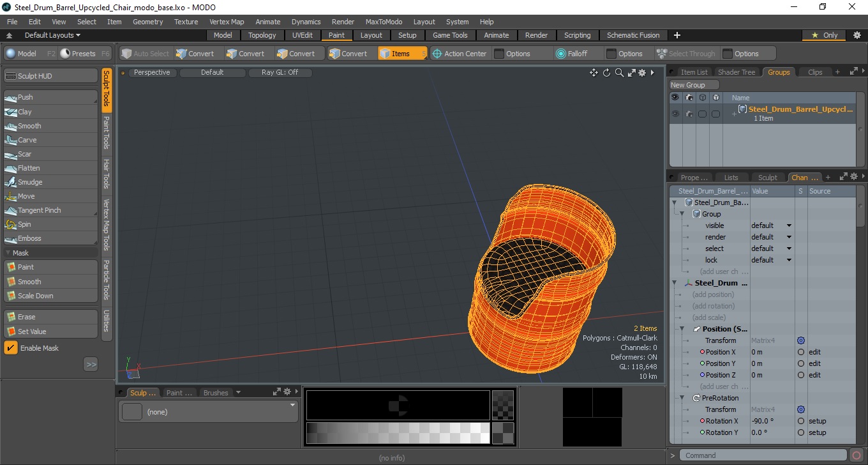Toggle the Enable Mask checkbox
868x465 pixels.
pyautogui.click(x=11, y=348)
